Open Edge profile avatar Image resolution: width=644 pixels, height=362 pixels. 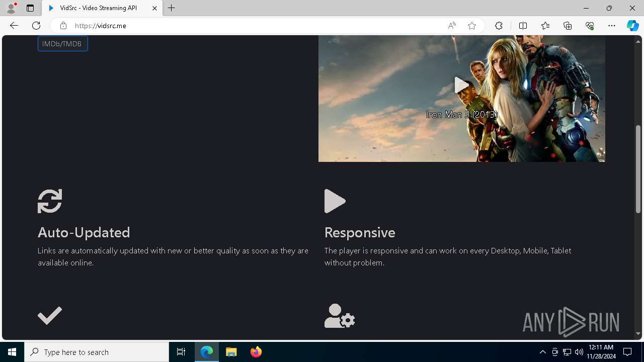(11, 8)
